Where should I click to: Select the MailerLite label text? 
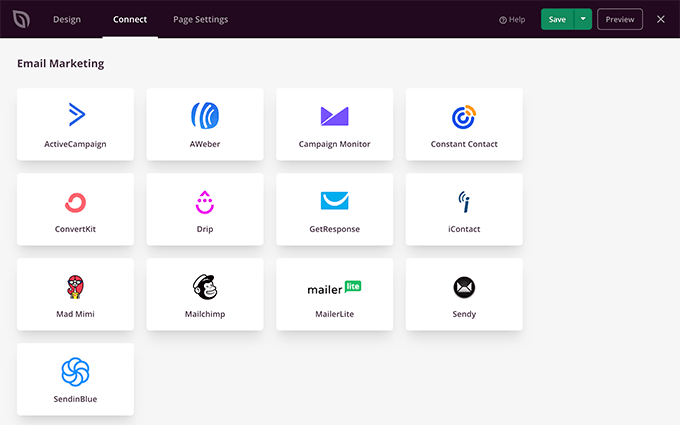(x=334, y=314)
